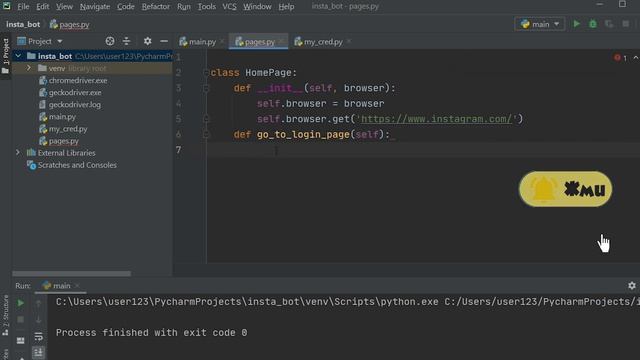Open the VCS menu

click(229, 7)
